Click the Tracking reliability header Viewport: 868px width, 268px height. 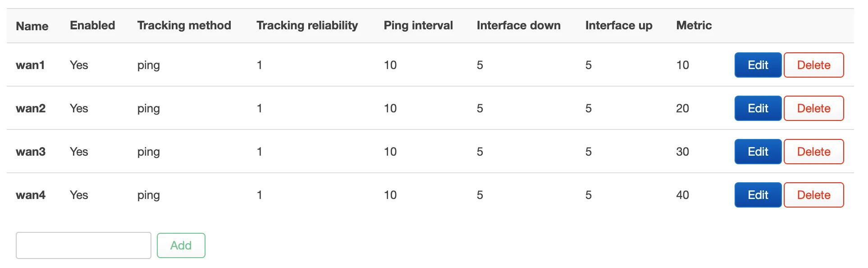pos(307,26)
